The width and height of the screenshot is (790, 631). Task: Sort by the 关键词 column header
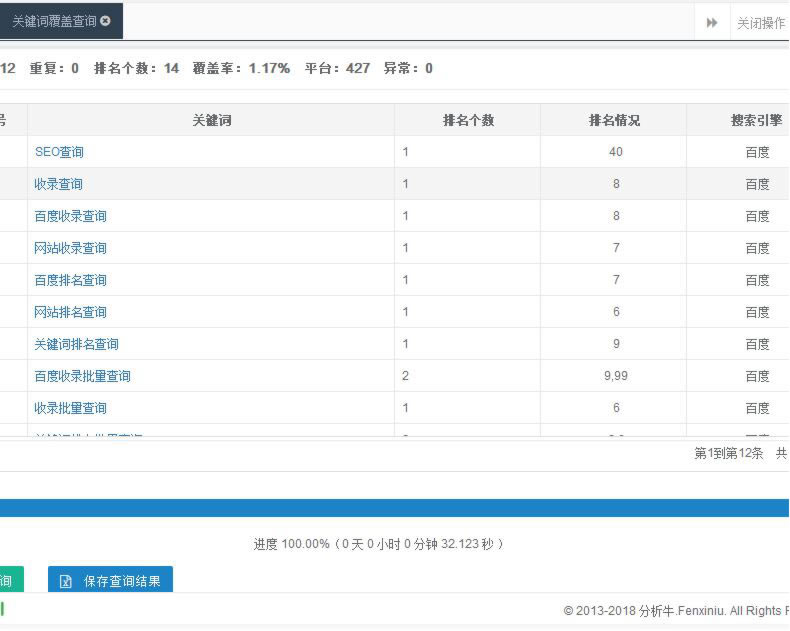[x=211, y=120]
